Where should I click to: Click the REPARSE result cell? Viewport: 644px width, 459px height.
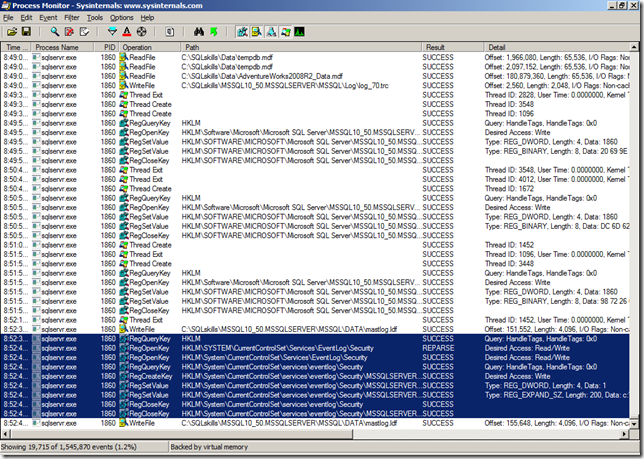coord(438,348)
